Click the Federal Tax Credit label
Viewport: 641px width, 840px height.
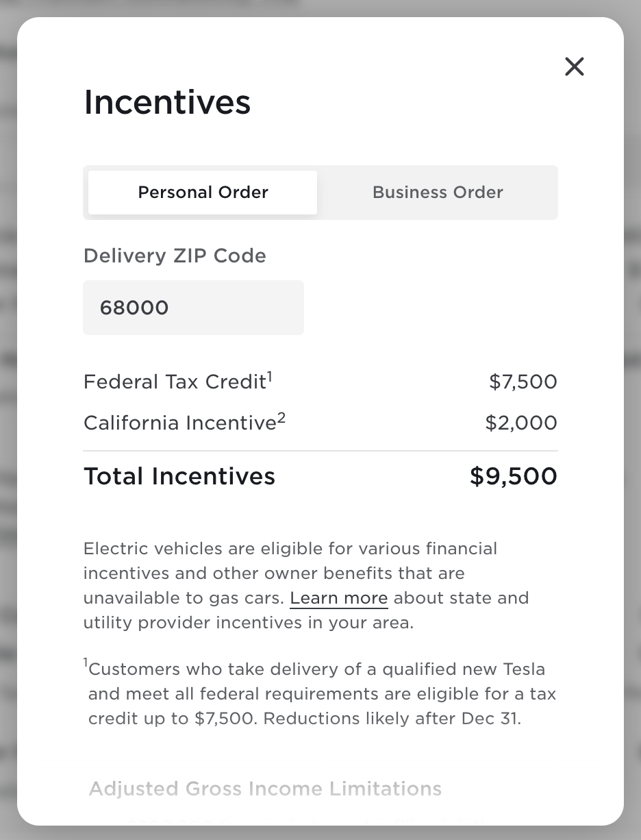click(174, 382)
